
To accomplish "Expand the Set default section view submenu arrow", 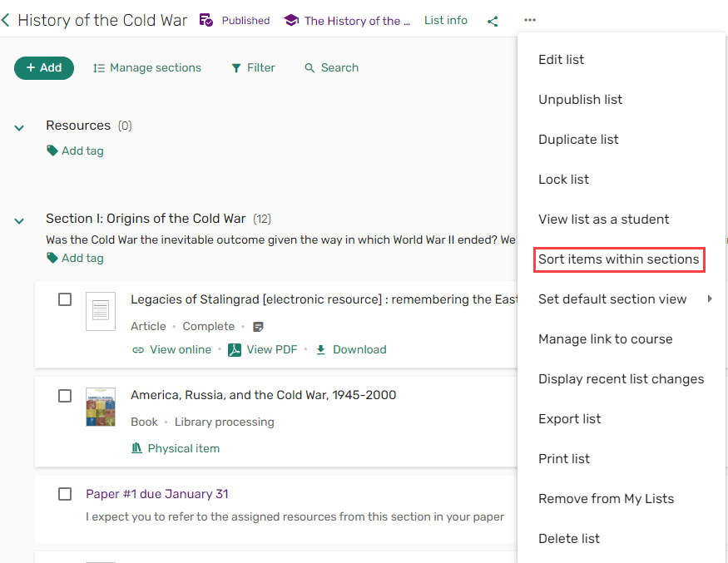I will 710,299.
